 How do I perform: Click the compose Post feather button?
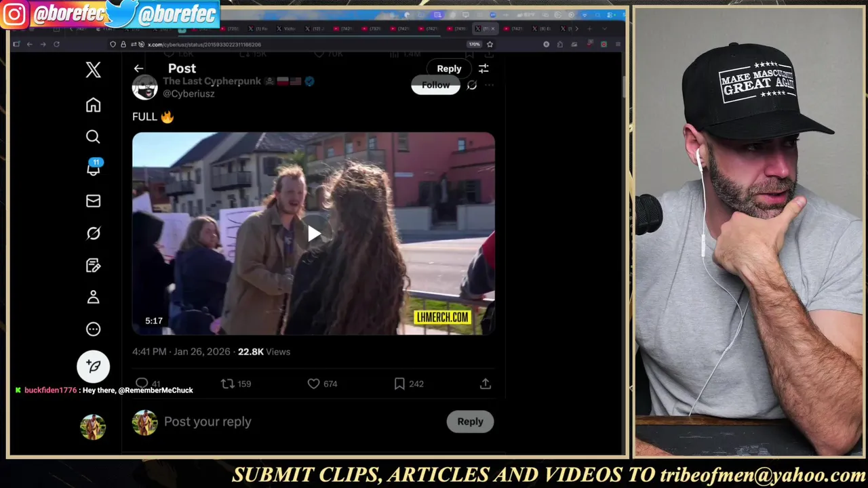(94, 367)
